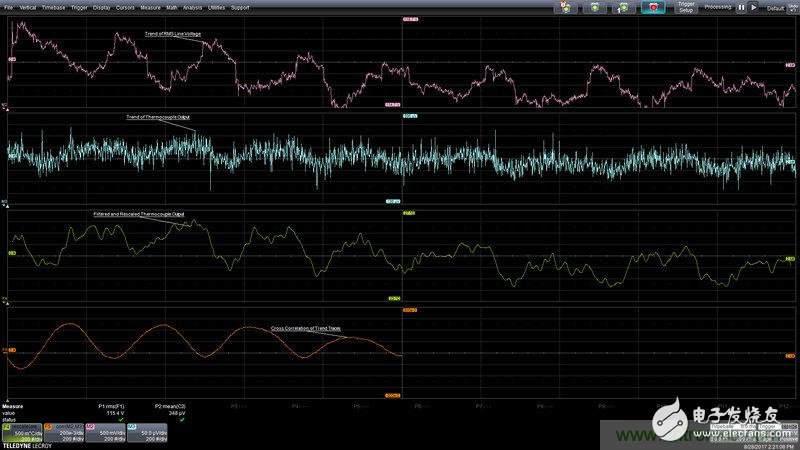800x450 pixels.
Task: Open the File menu
Action: [x=8, y=7]
